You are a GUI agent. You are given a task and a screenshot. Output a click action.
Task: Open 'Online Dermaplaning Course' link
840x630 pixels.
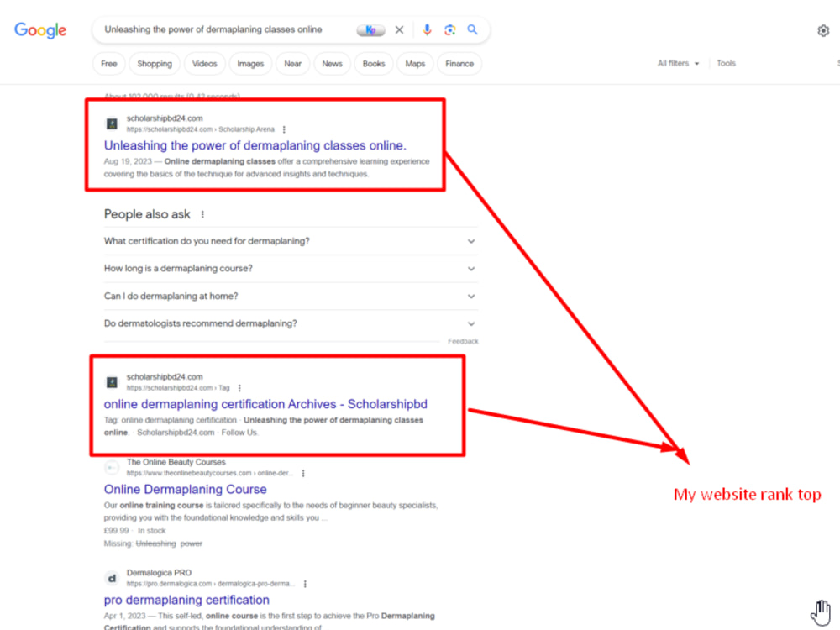(186, 489)
